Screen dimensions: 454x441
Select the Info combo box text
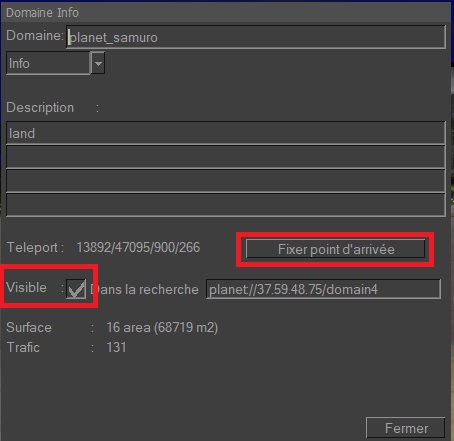[x=48, y=63]
